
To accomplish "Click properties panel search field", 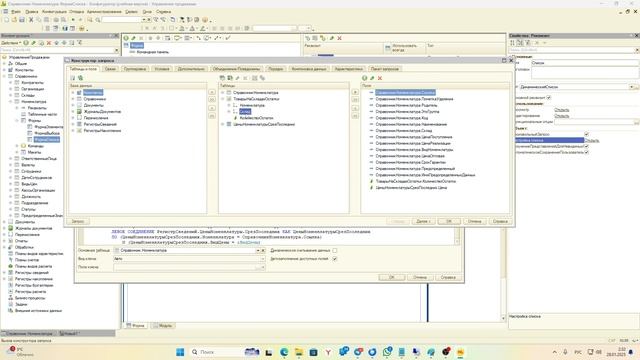I will click(x=571, y=50).
